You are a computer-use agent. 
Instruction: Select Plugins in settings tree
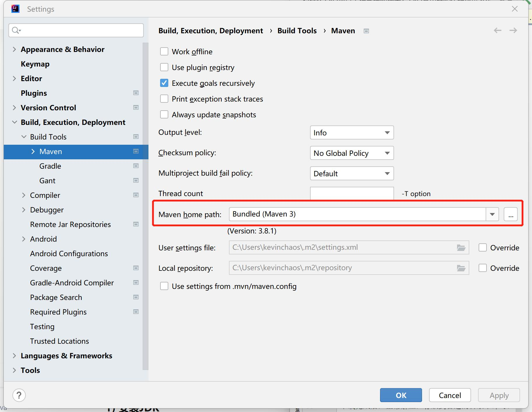[34, 93]
